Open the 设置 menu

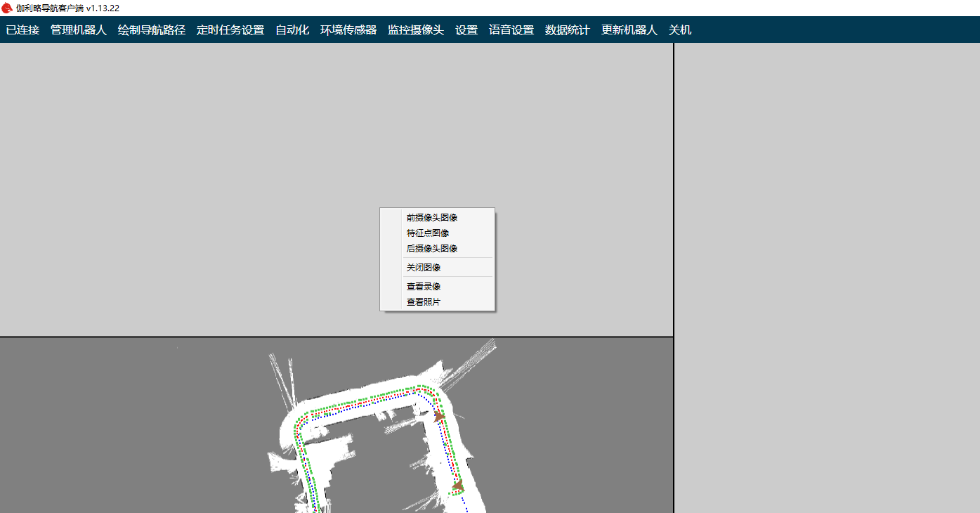point(466,30)
